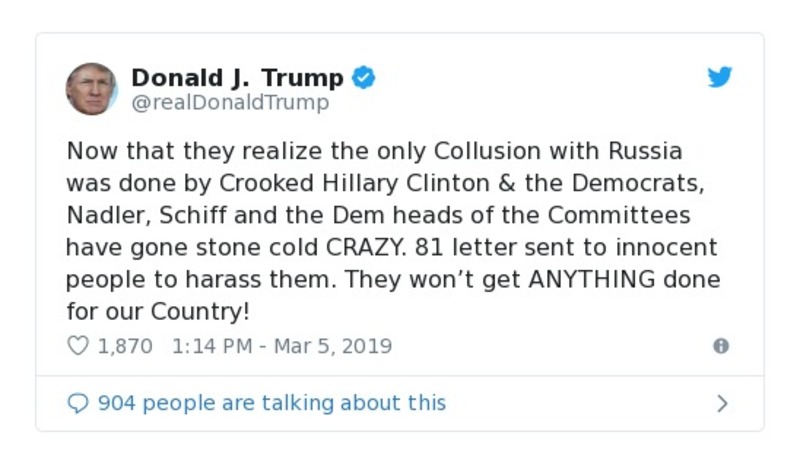Click the Donald J. Trump display name
This screenshot has width=800, height=467.
click(237, 78)
